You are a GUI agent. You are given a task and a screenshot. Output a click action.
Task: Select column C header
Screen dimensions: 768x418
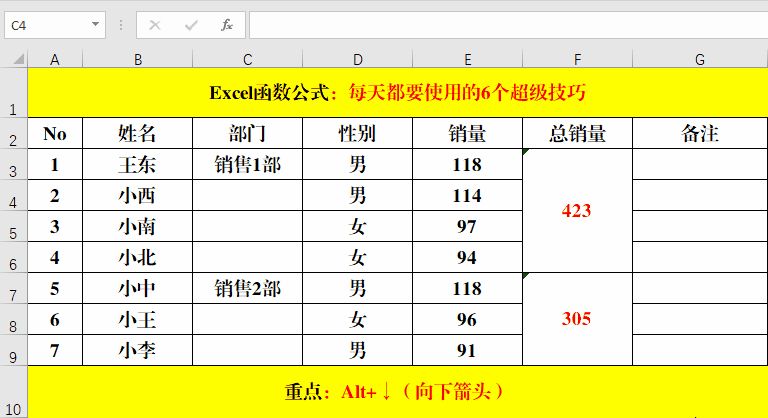coord(247,59)
